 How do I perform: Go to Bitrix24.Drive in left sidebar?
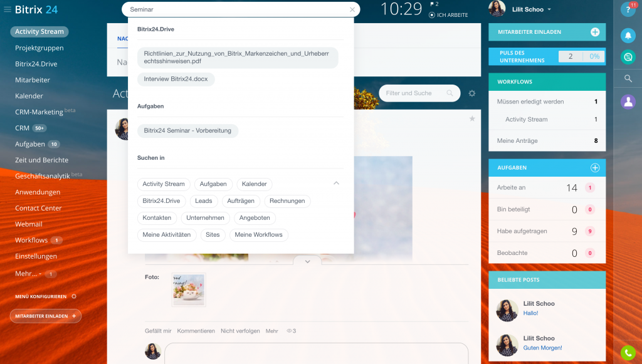coord(36,64)
